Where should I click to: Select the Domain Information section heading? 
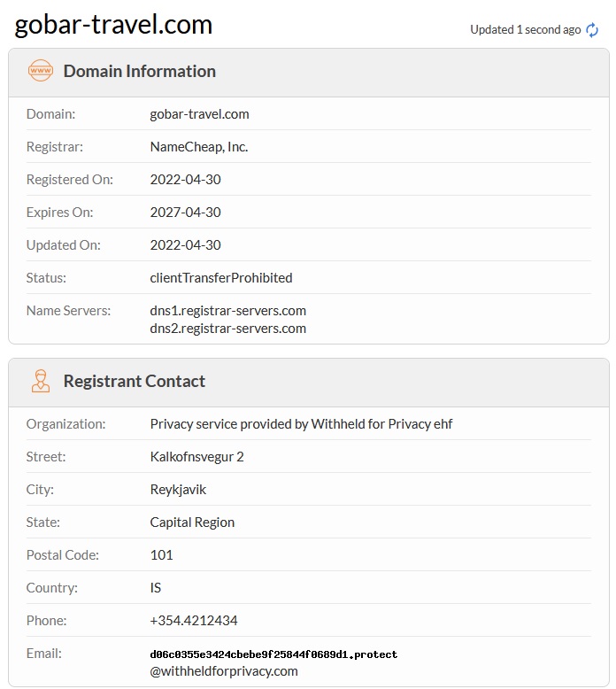click(x=139, y=71)
